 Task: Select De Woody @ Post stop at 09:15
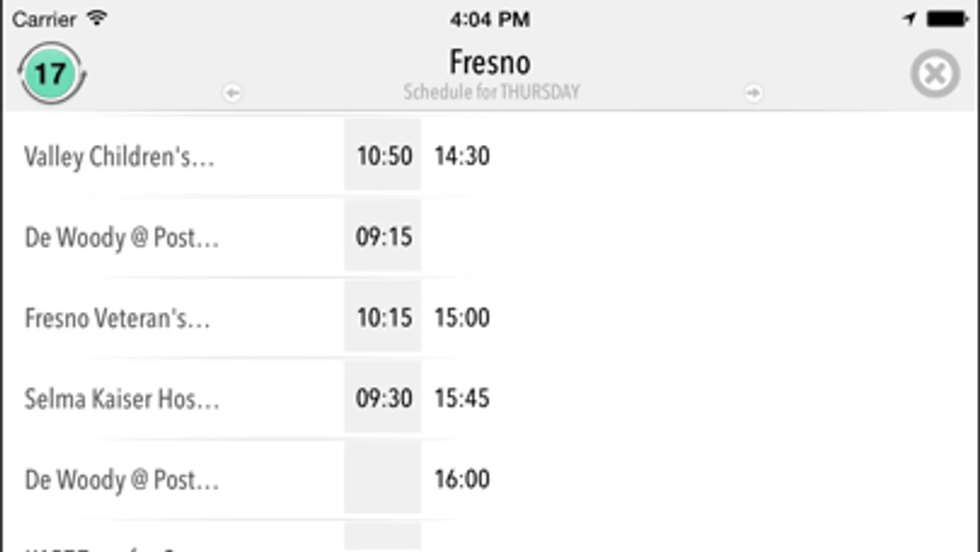pos(121,237)
